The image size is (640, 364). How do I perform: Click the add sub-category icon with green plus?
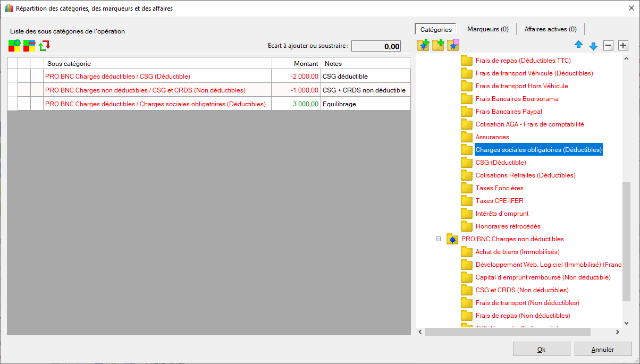click(x=14, y=46)
